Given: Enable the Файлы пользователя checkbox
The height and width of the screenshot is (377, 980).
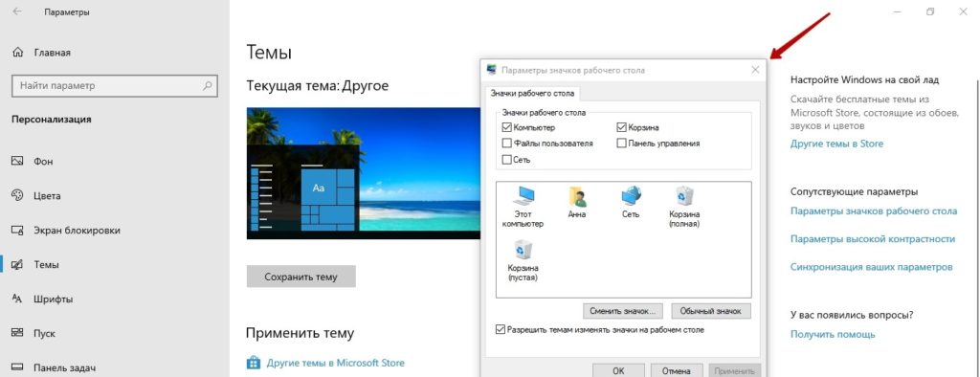Looking at the screenshot, I should [x=506, y=144].
